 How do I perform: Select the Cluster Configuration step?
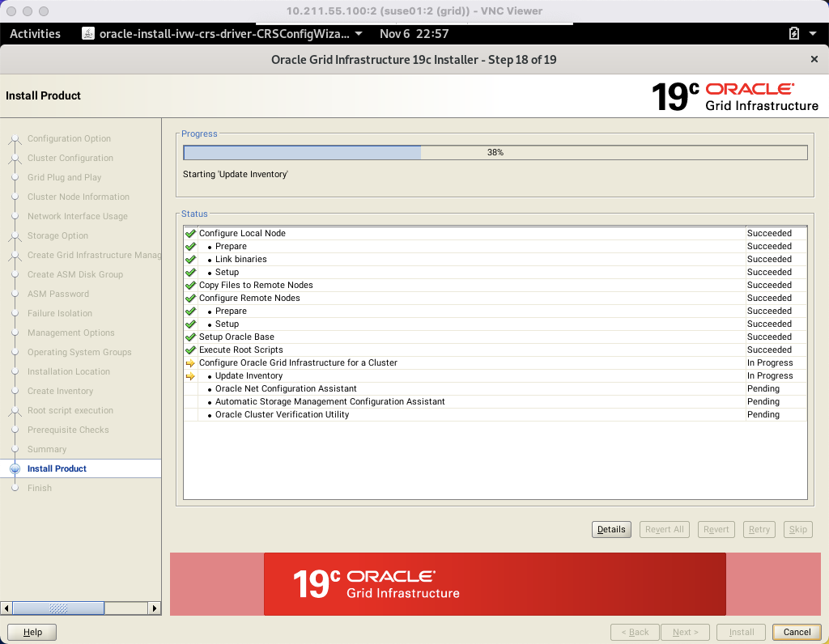(x=70, y=158)
